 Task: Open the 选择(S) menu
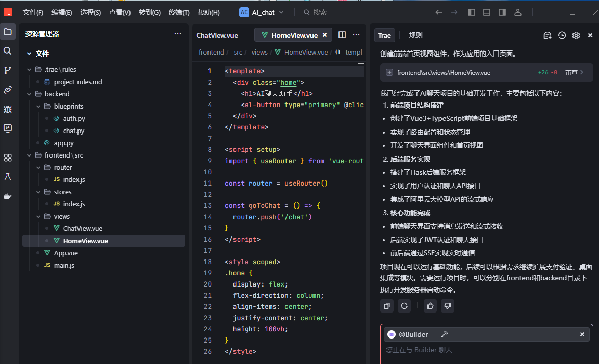pos(91,12)
